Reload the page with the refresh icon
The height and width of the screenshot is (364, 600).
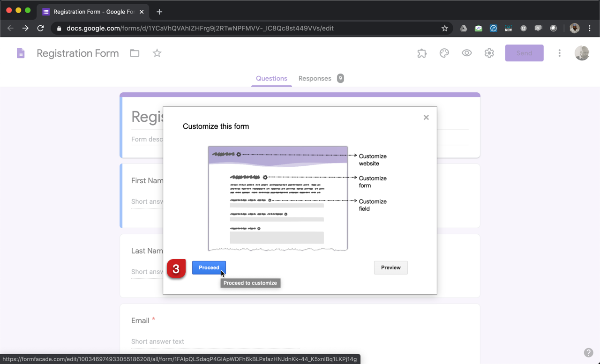[40, 28]
